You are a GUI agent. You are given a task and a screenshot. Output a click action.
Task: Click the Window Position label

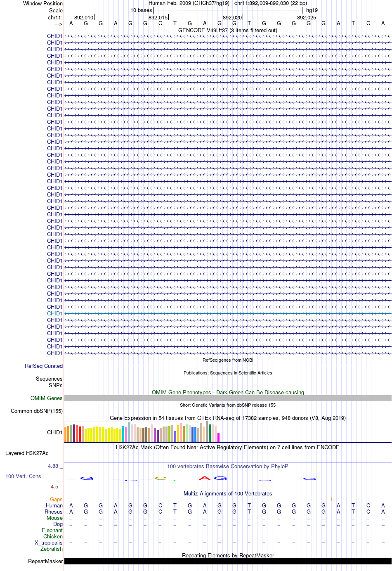click(x=43, y=3)
